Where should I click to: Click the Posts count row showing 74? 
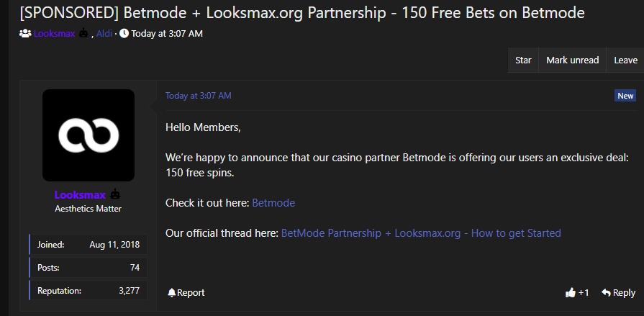pyautogui.click(x=89, y=268)
